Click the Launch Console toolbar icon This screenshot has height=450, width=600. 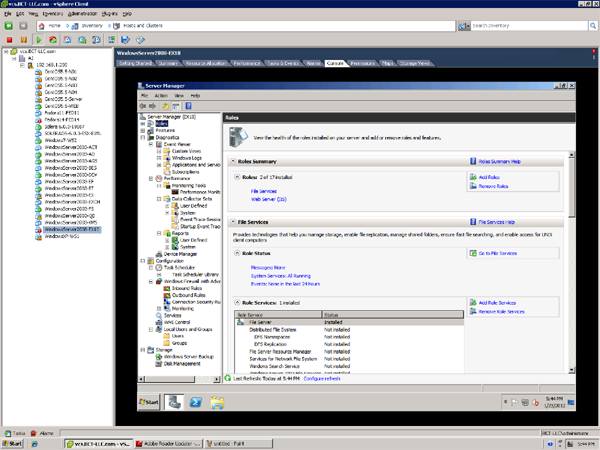pyautogui.click(x=111, y=39)
